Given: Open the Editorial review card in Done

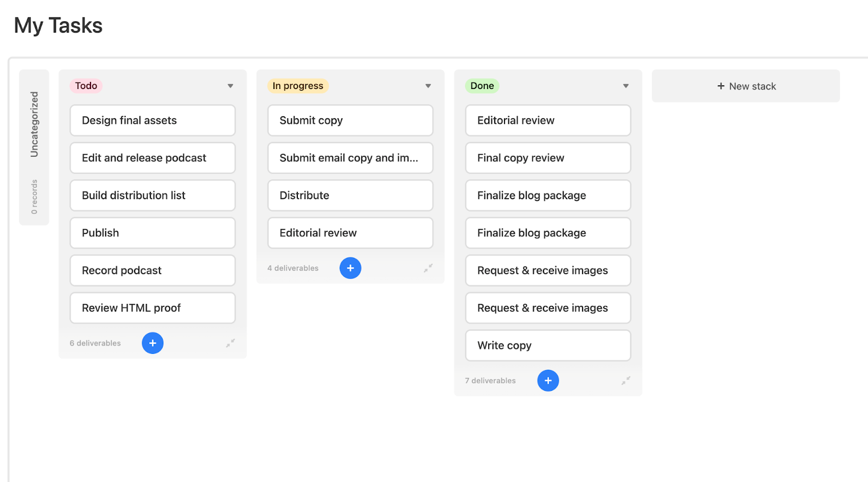Looking at the screenshot, I should [548, 120].
